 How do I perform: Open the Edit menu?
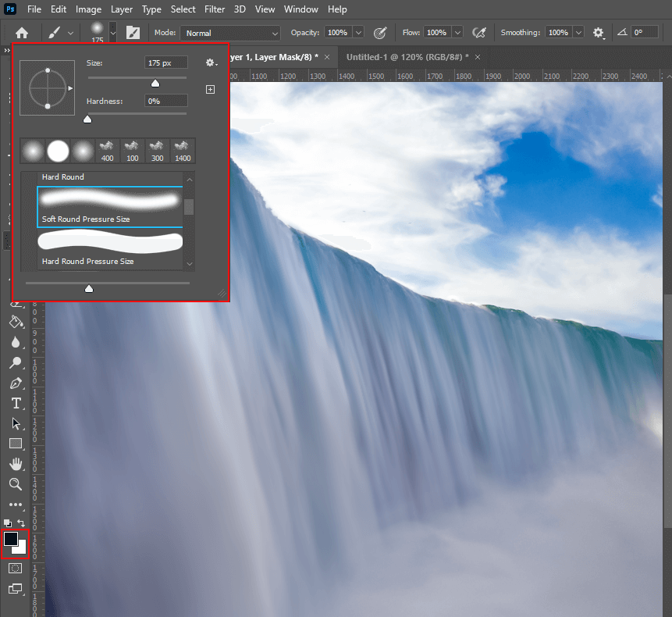tap(59, 9)
